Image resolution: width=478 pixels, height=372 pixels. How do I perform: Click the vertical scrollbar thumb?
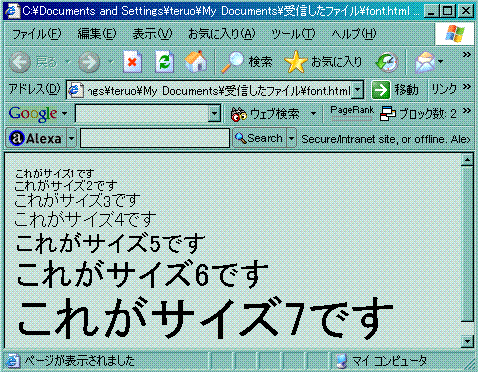pyautogui.click(x=467, y=244)
